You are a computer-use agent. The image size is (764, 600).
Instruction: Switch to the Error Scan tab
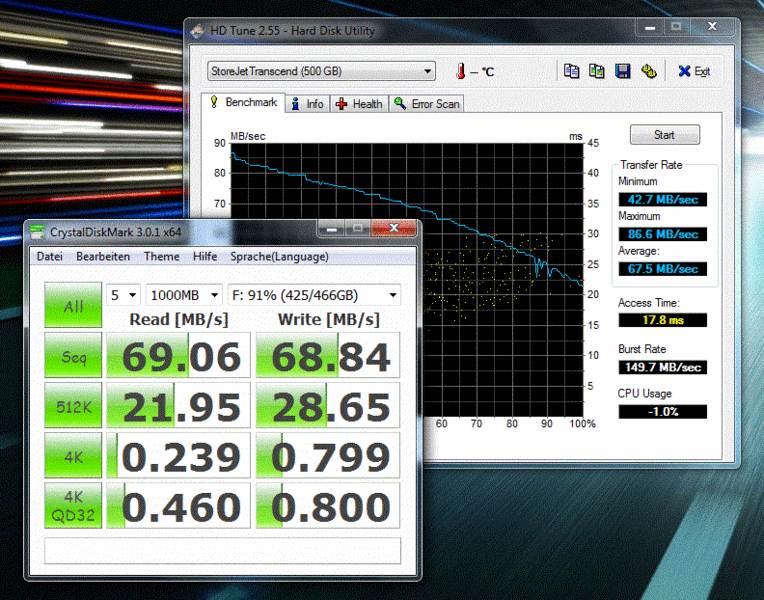pos(426,104)
